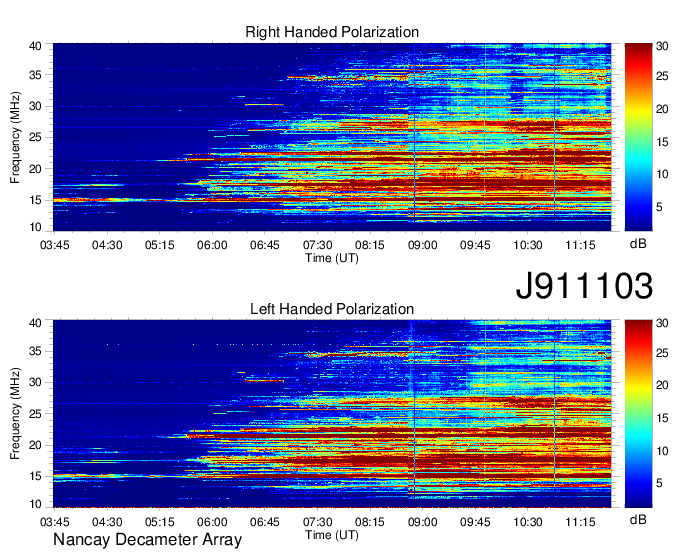Click the Right Handed Polarization spectrogram image
Screen dimensions: 680x552
click(332, 137)
